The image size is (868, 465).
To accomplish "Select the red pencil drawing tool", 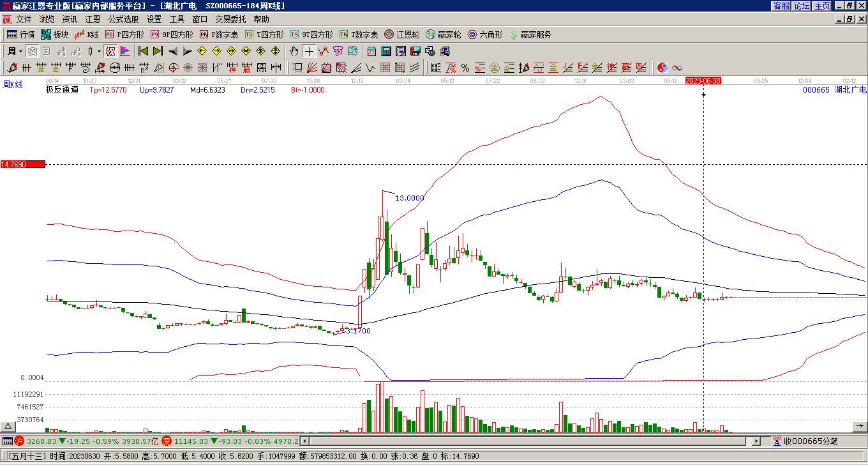I will 12,68.
